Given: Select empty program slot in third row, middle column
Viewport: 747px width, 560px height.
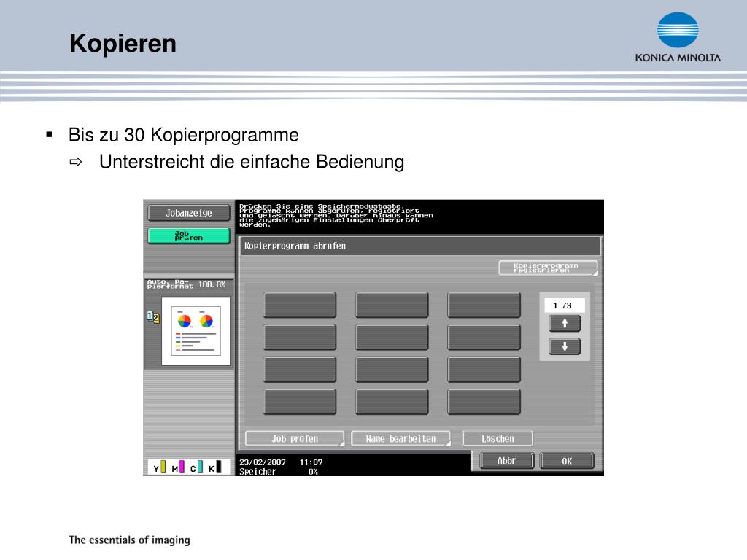Looking at the screenshot, I should [392, 370].
